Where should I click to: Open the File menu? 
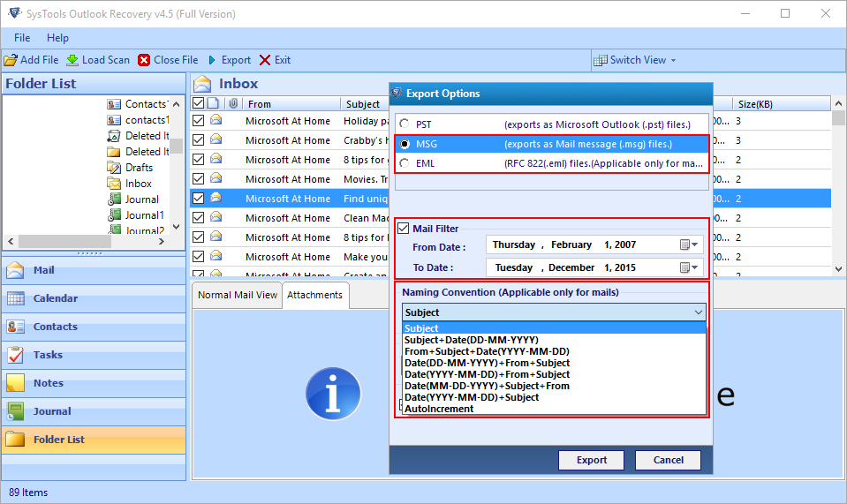(x=22, y=38)
